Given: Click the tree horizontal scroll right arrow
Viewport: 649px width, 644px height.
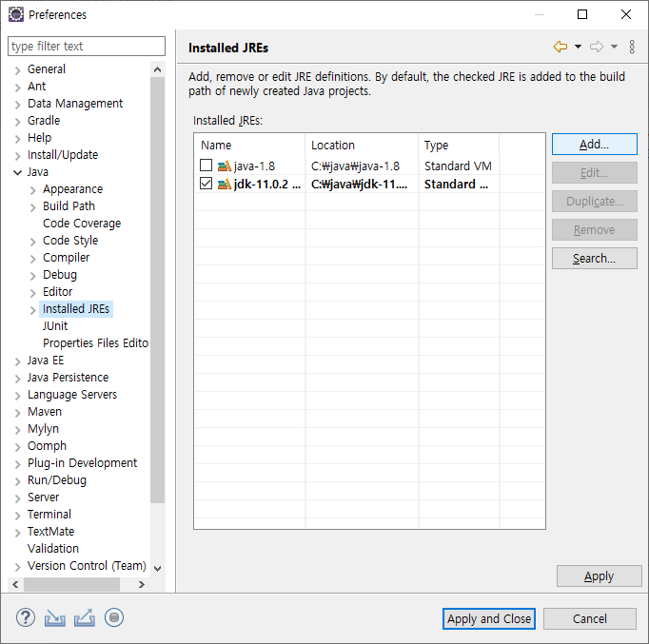Looking at the screenshot, I should tap(142, 584).
